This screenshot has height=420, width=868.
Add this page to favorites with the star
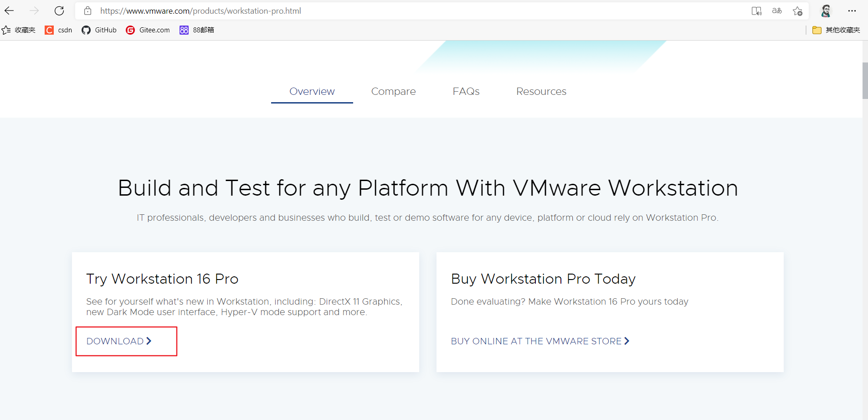(x=798, y=10)
